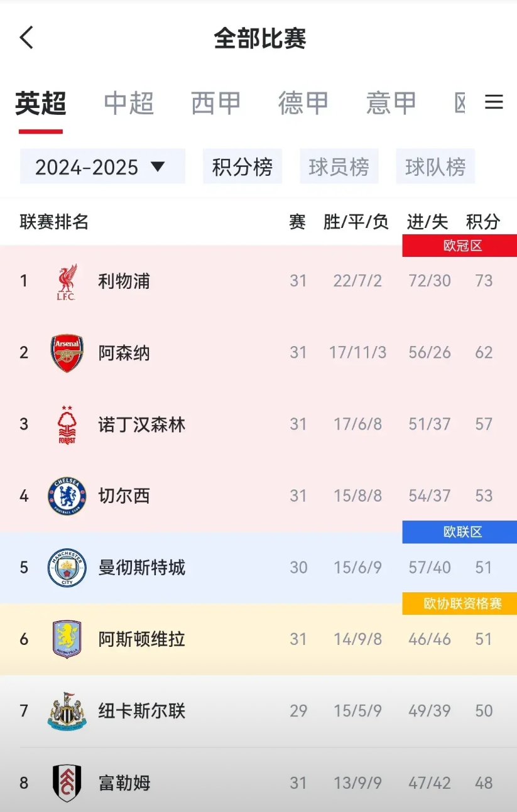Tap the Aston Villa crest
This screenshot has height=812, width=517.
pos(67,639)
